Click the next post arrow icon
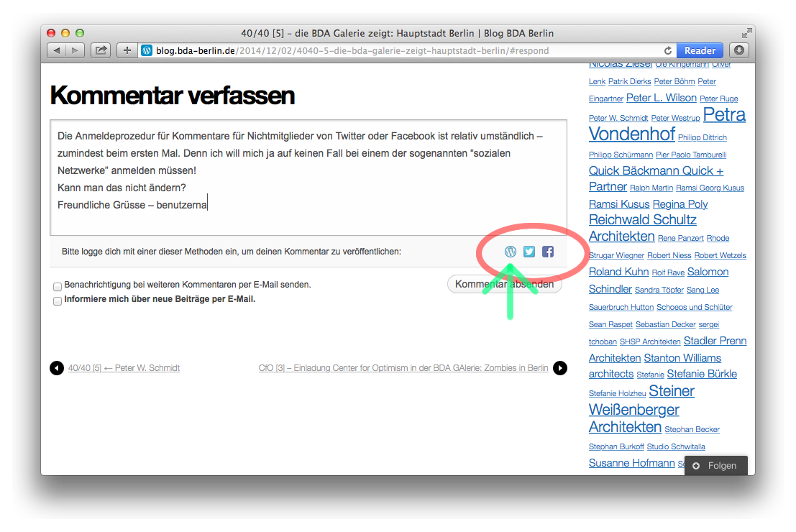796x532 pixels. coord(560,368)
